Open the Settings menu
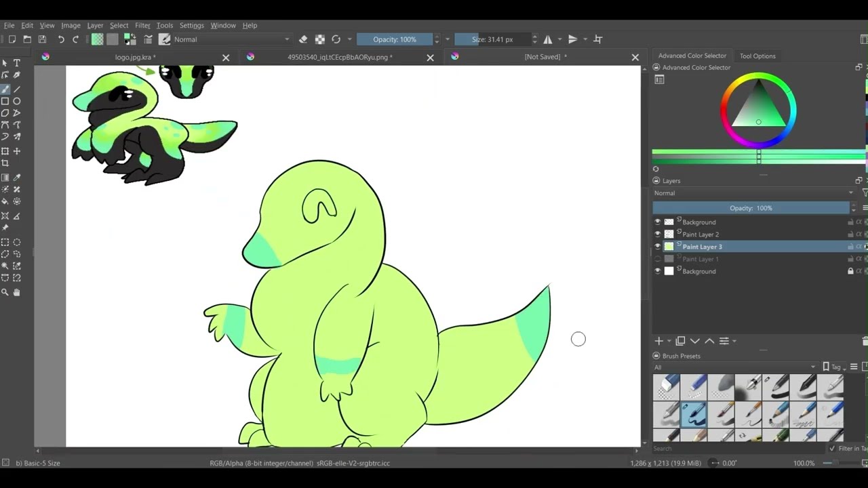868x488 pixels. pos(191,25)
